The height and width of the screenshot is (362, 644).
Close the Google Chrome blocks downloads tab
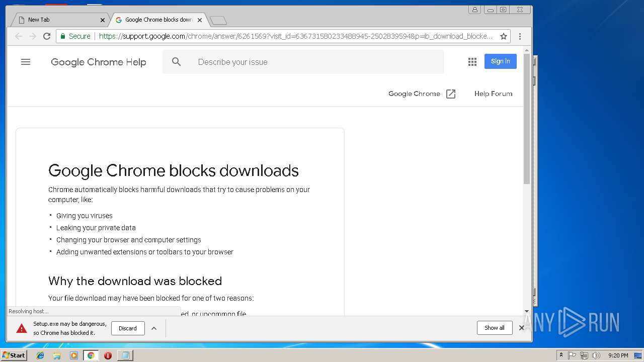click(x=200, y=20)
